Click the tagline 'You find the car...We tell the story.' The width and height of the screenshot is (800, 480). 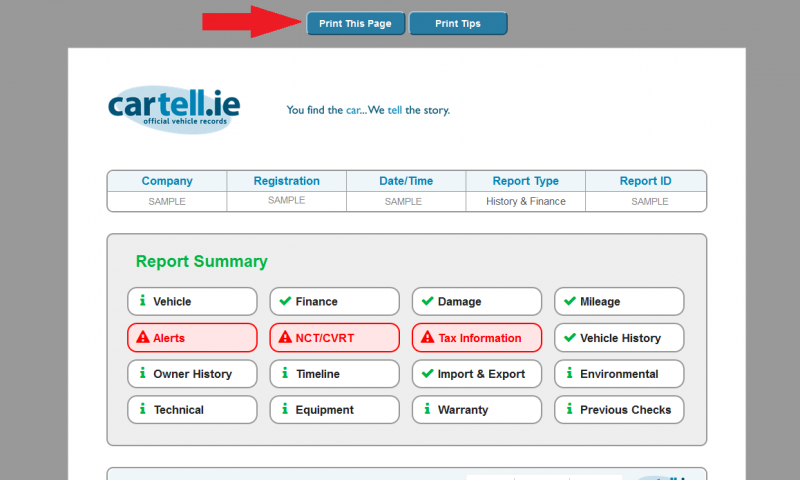[368, 110]
